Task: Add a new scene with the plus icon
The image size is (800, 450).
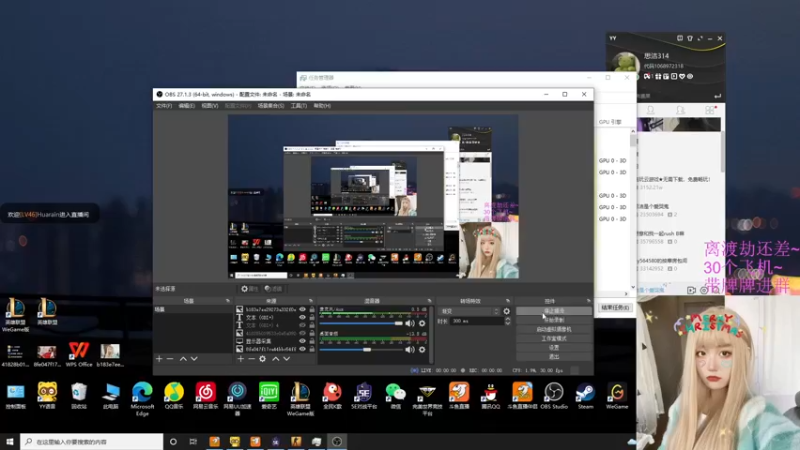Action: 159,359
